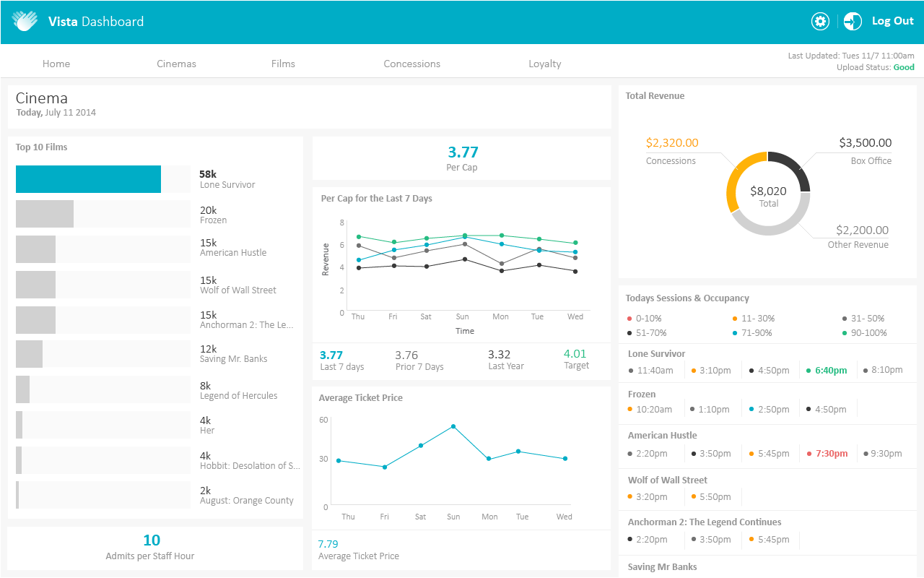Click the 10 Admits per Staff Hour value
The height and width of the screenshot is (578, 924).
(152, 540)
